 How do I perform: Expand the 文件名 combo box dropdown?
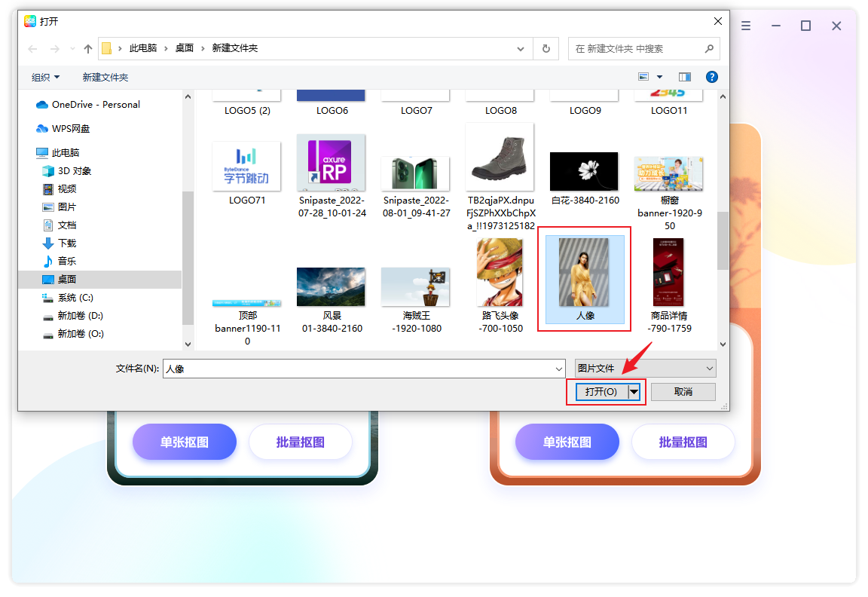(x=558, y=369)
